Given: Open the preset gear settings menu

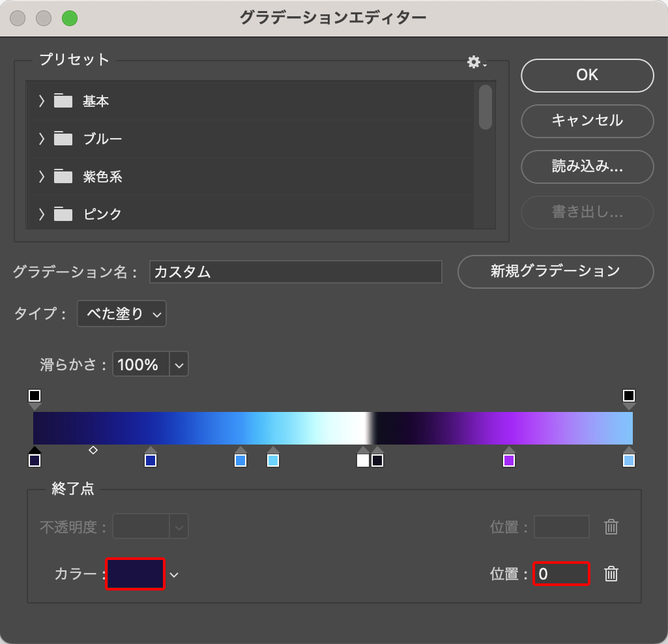Looking at the screenshot, I should coord(476,63).
